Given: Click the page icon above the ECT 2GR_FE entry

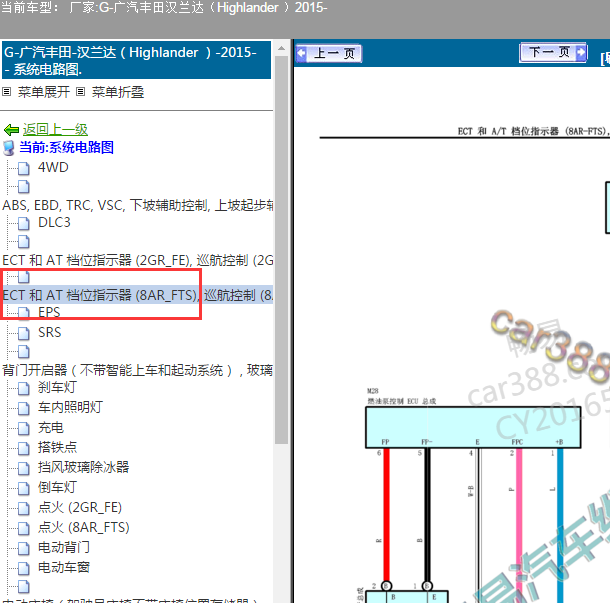Looking at the screenshot, I should pyautogui.click(x=23, y=242).
